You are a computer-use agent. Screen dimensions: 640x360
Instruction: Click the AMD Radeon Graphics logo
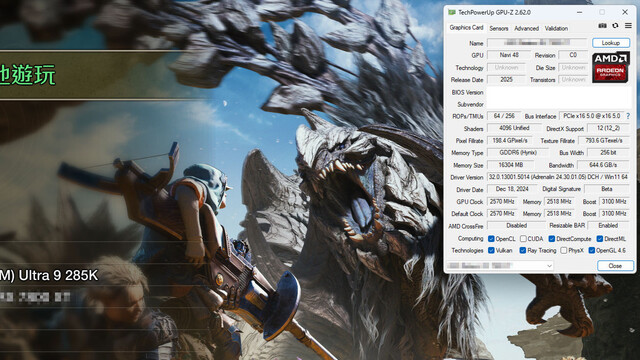point(611,67)
